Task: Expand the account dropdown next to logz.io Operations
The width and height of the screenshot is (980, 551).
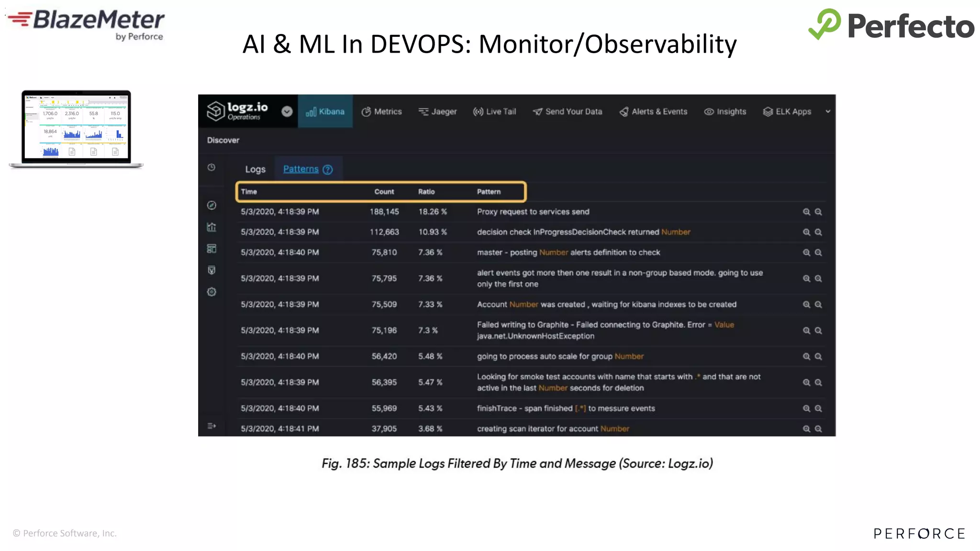Action: (287, 111)
